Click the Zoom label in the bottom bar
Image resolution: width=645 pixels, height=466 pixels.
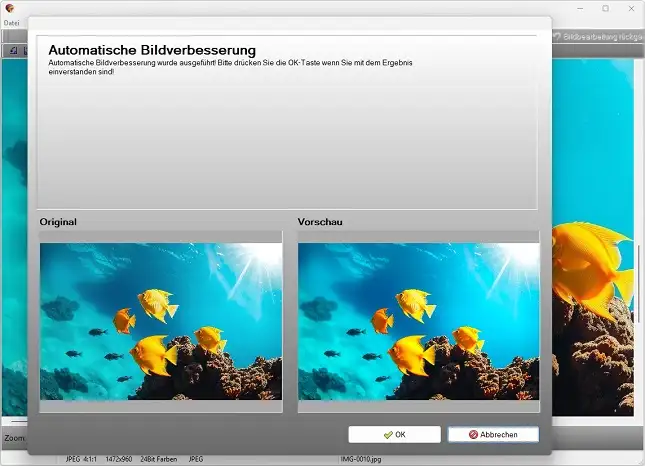(14, 438)
